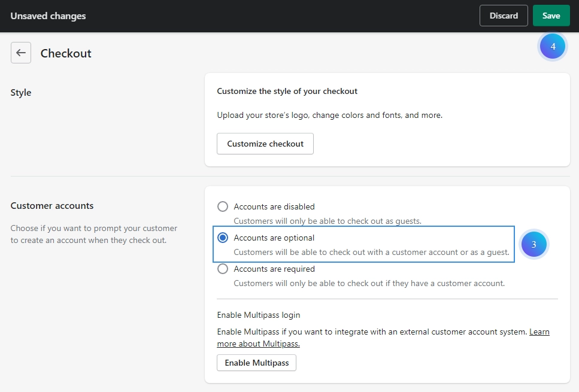The image size is (579, 392).
Task: Click the description 'Choose if you want to prompt'
Action: 94,234
